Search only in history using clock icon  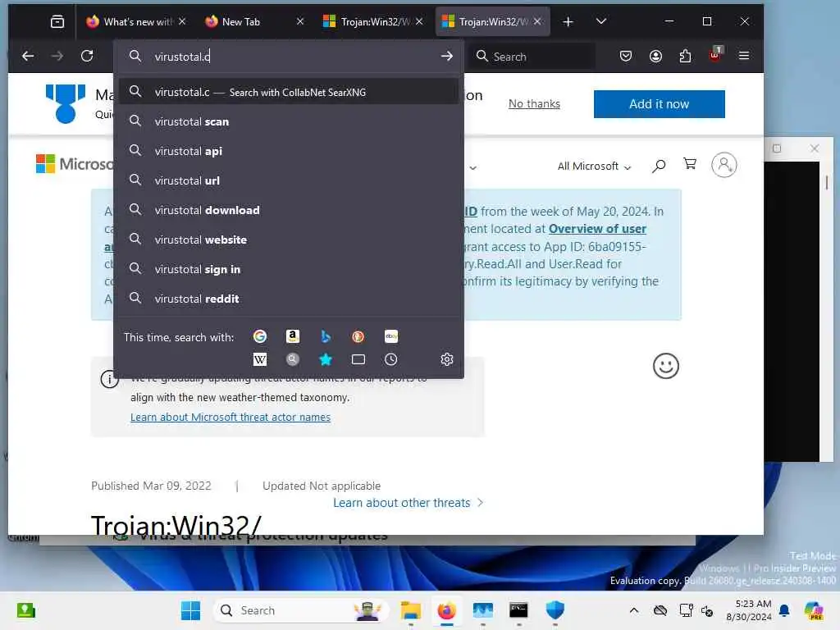pos(391,359)
